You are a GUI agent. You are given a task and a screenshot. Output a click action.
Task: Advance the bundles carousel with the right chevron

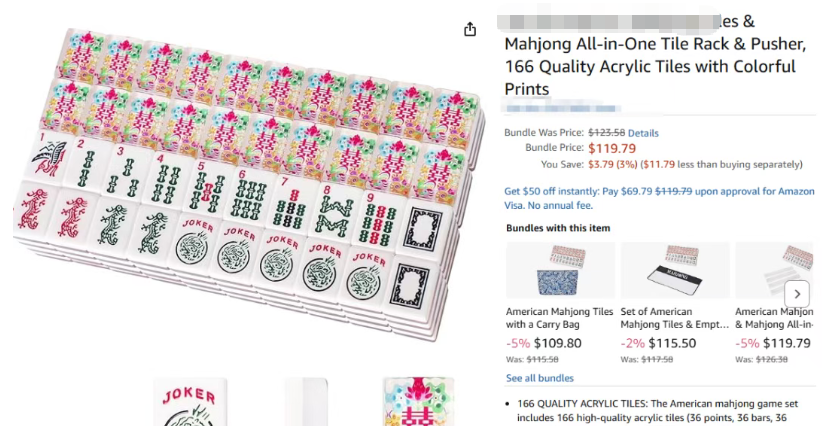(x=797, y=294)
